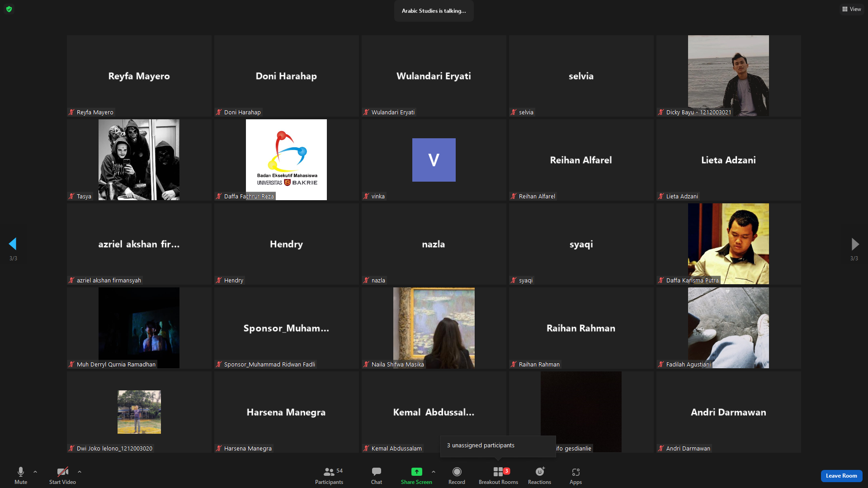Open audio options arrow next to Mute

coord(35,472)
